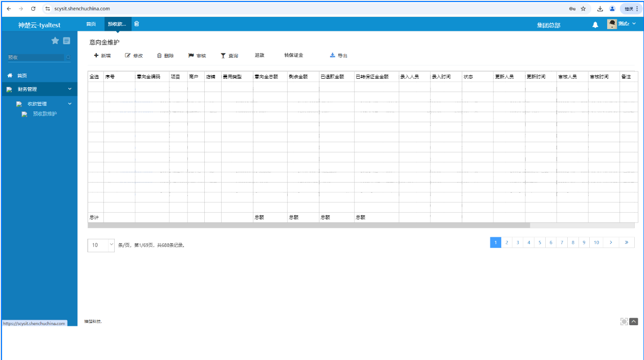Go to pagination page 2
Image resolution: width=644 pixels, height=360 pixels.
pyautogui.click(x=507, y=242)
